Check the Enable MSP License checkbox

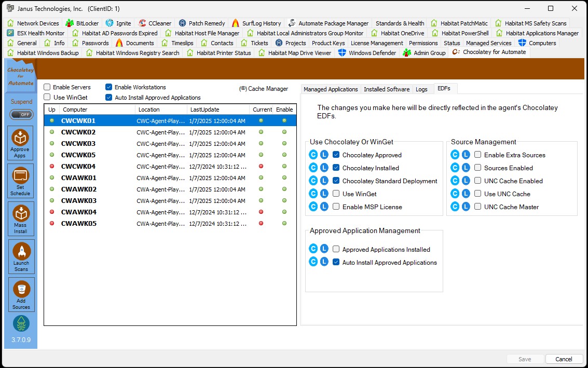point(336,207)
